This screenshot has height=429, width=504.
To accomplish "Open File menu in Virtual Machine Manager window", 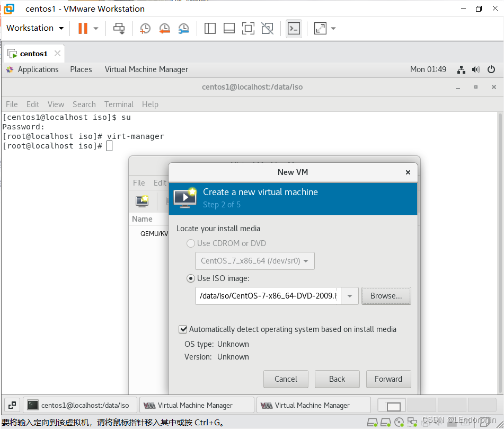I will (139, 183).
